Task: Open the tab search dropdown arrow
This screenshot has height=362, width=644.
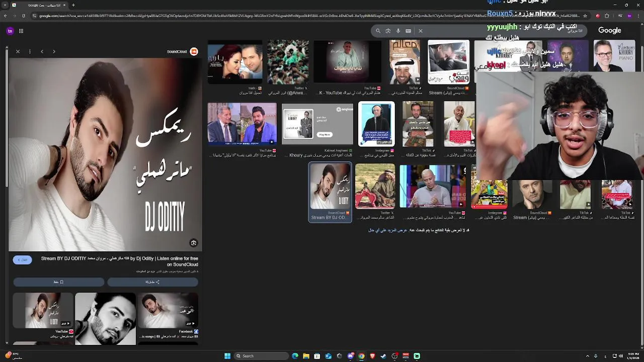Action: click(x=5, y=5)
